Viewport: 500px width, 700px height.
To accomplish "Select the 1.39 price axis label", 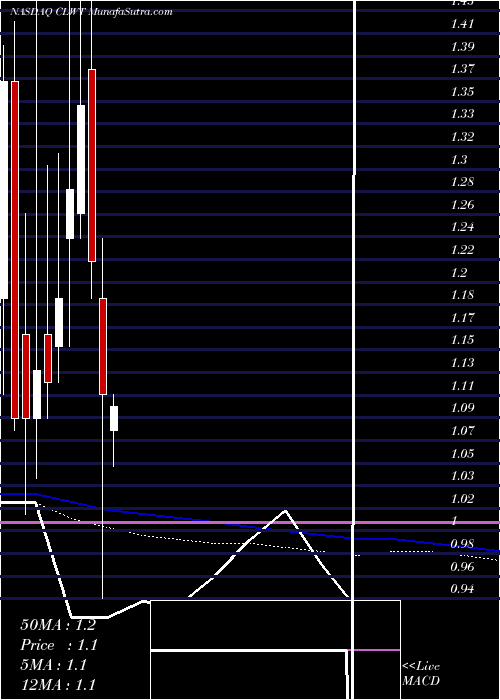I will [x=462, y=47].
